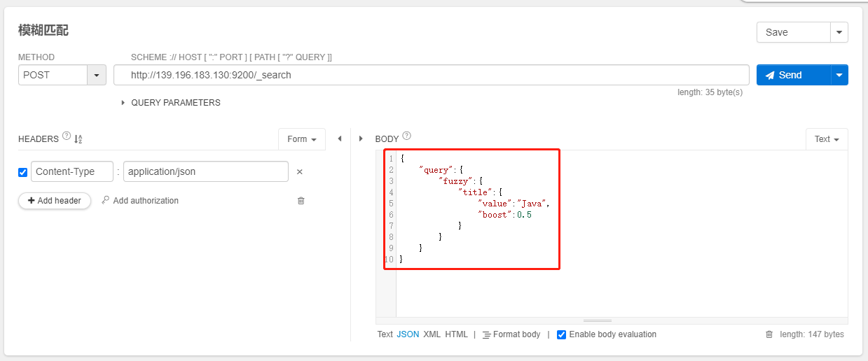Click the Send request button
The image size is (868, 361).
[x=793, y=75]
